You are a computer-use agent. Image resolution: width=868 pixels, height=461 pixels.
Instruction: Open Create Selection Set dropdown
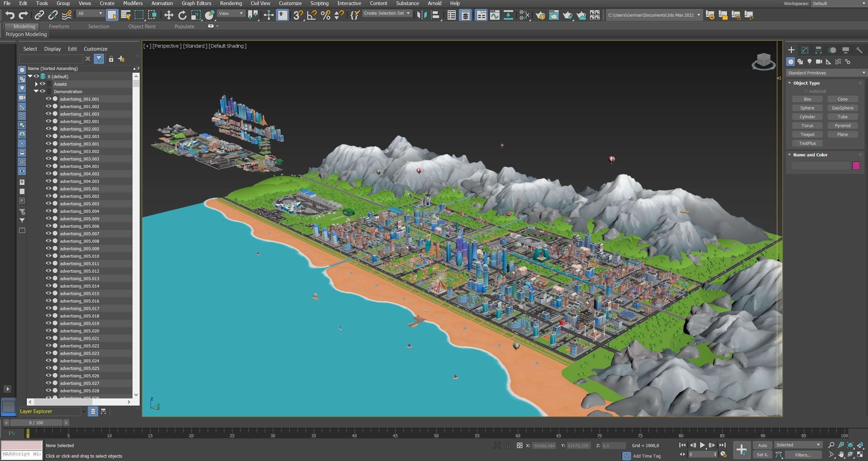coord(387,13)
